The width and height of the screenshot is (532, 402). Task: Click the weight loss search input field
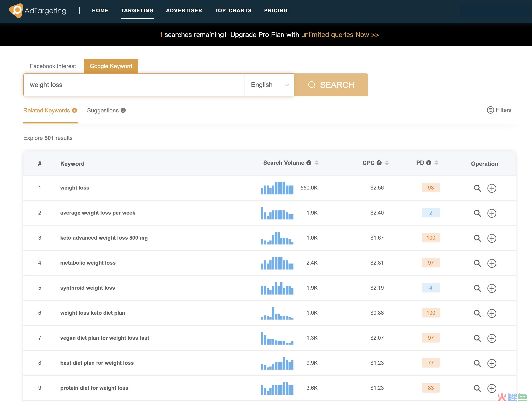pyautogui.click(x=134, y=85)
